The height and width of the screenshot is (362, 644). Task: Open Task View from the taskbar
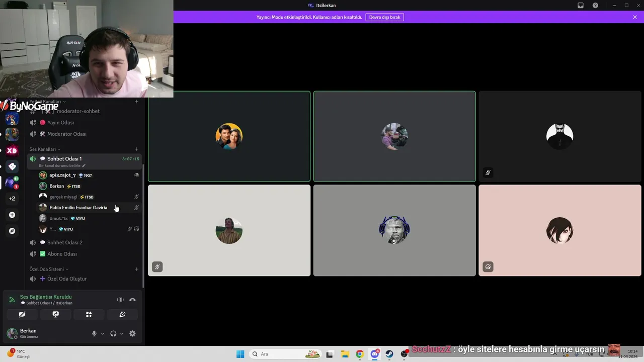click(330, 354)
